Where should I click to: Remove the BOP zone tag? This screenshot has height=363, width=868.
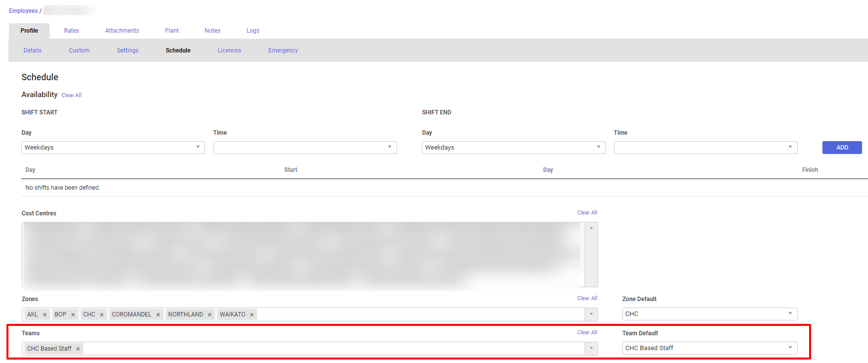tap(73, 315)
